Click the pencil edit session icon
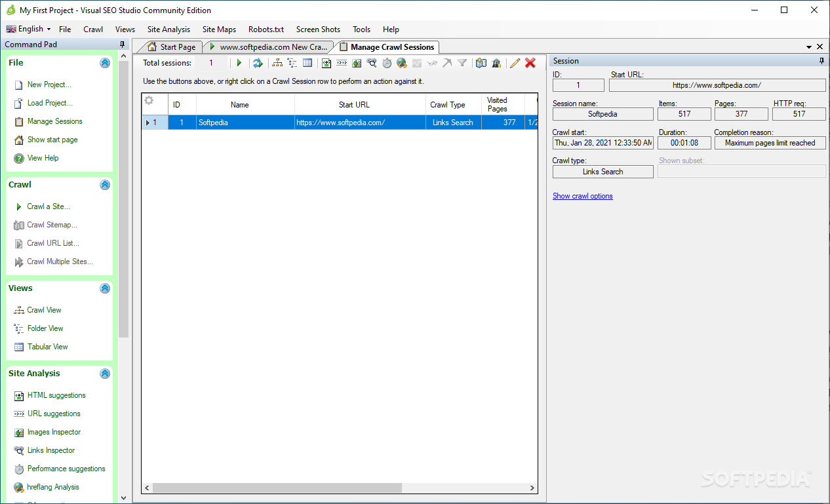The height and width of the screenshot is (504, 830). pyautogui.click(x=515, y=63)
